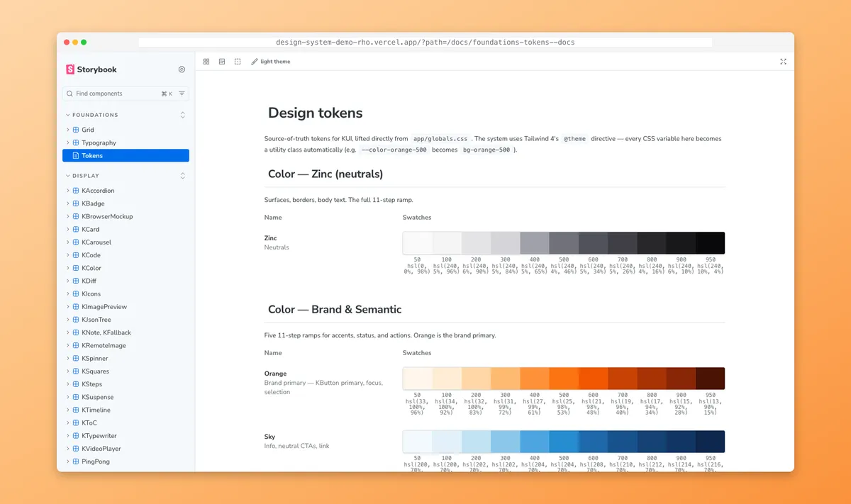Click the Typography component icon
The width and height of the screenshot is (851, 504).
(x=76, y=142)
